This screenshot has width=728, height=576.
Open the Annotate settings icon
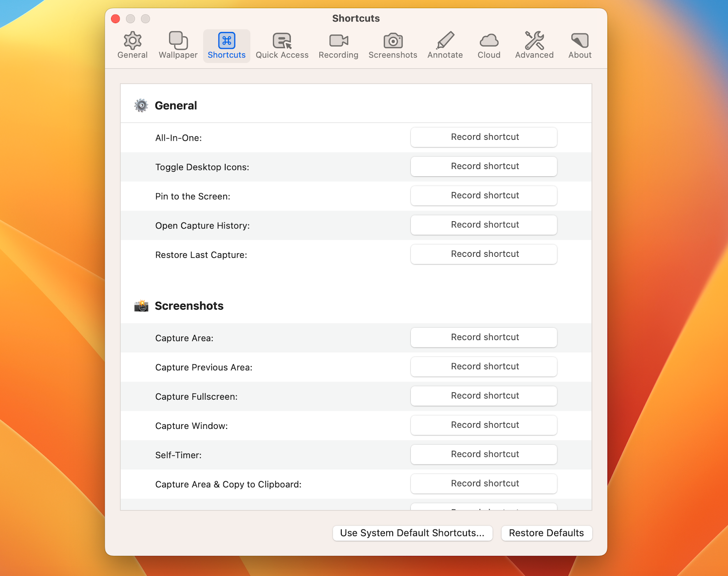tap(445, 45)
